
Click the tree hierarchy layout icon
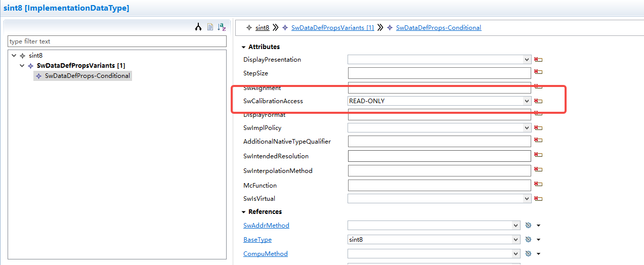click(198, 27)
